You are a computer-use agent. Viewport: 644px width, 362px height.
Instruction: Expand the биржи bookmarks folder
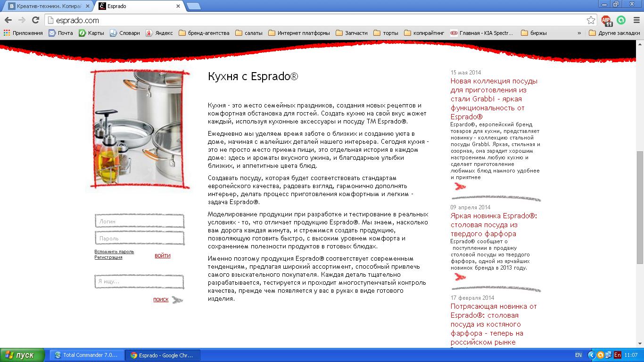pos(534,33)
